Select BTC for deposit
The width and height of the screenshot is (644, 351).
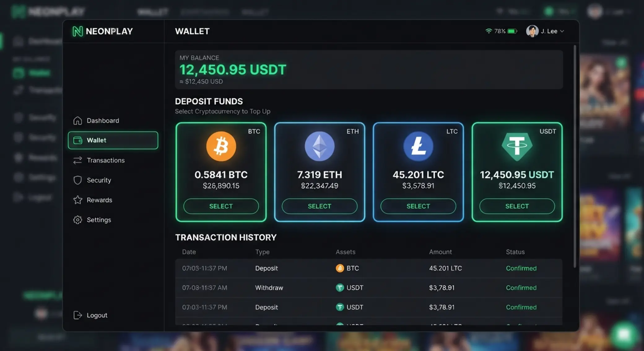click(x=221, y=206)
